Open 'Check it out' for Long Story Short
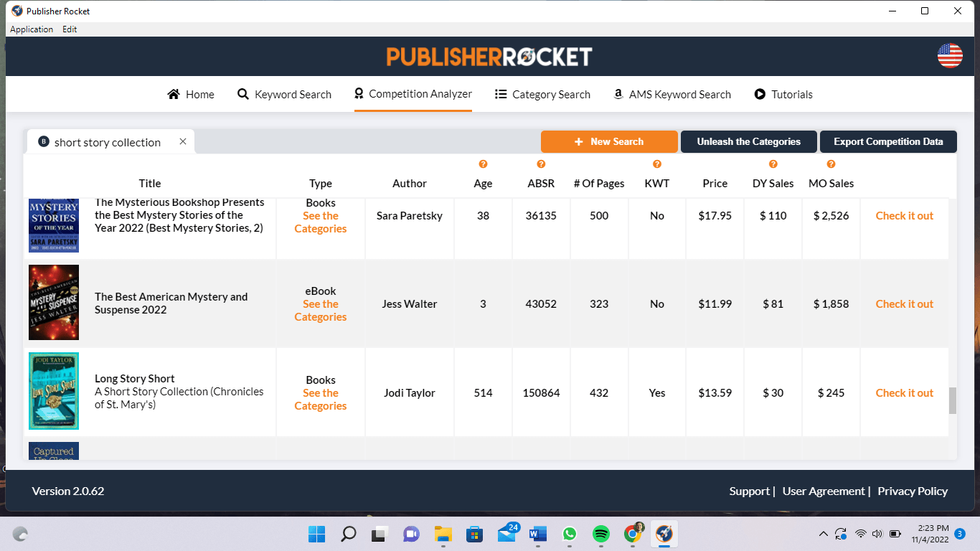This screenshot has width=980, height=551. 904,392
